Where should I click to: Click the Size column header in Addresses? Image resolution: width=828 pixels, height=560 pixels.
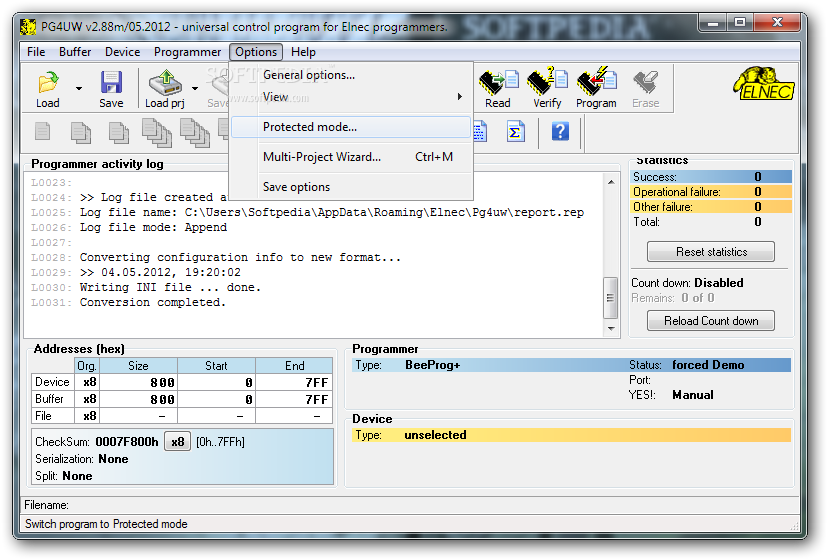pyautogui.click(x=138, y=366)
